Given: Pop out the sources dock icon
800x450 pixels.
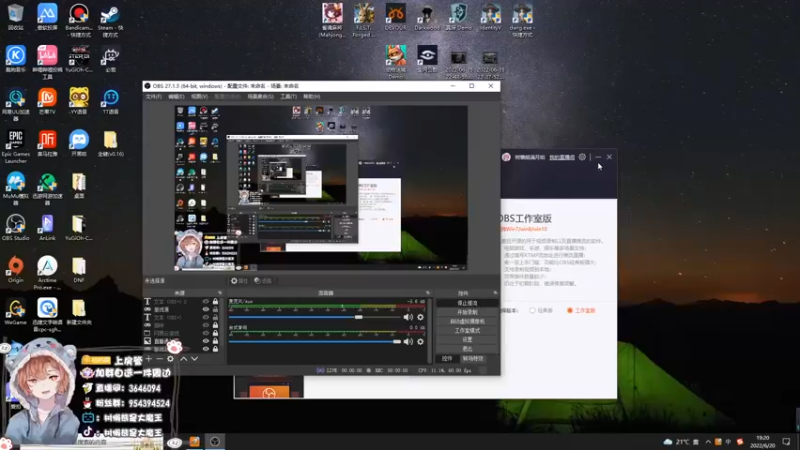Looking at the screenshot, I should coord(220,293).
